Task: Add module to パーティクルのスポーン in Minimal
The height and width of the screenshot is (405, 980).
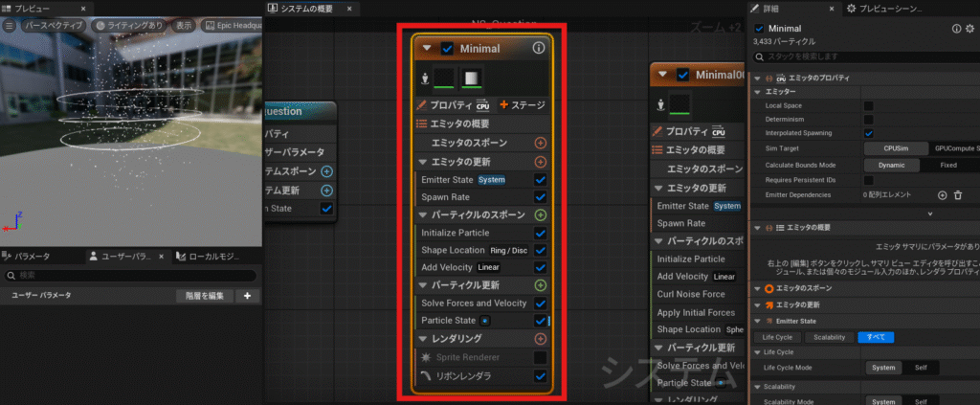Action: tap(541, 215)
